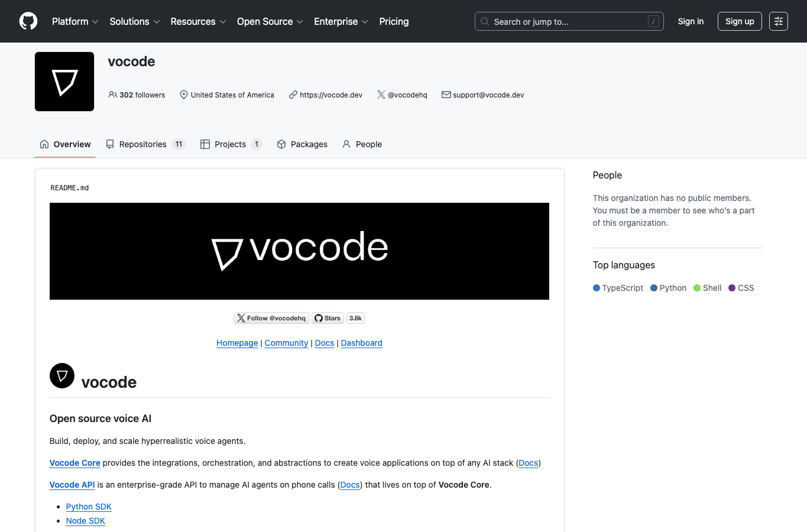
Task: Expand the Resources menu
Action: coord(198,21)
